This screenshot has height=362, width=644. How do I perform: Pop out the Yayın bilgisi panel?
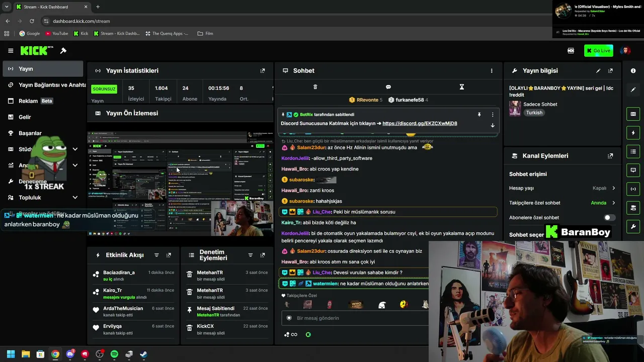pyautogui.click(x=610, y=71)
